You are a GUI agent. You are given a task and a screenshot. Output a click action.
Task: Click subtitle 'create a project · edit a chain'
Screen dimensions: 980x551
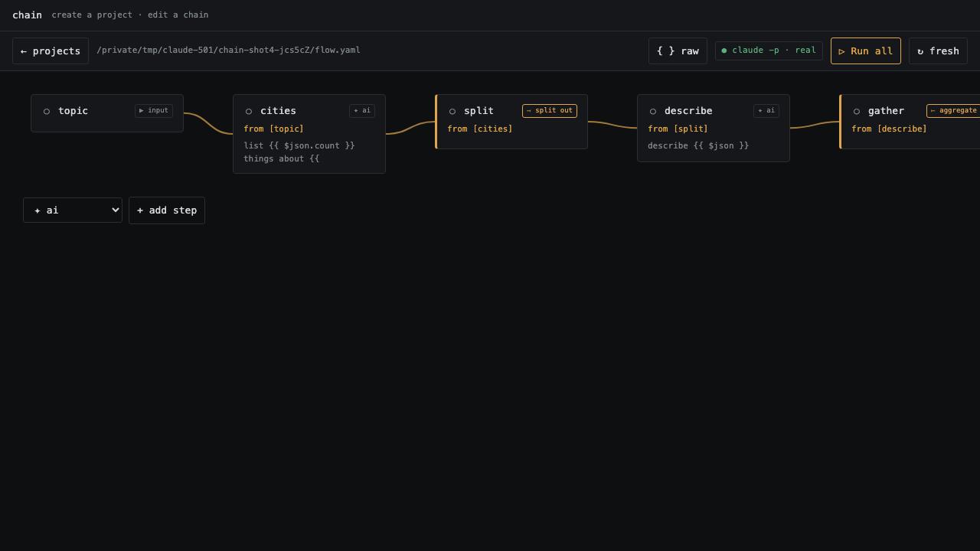(x=130, y=15)
